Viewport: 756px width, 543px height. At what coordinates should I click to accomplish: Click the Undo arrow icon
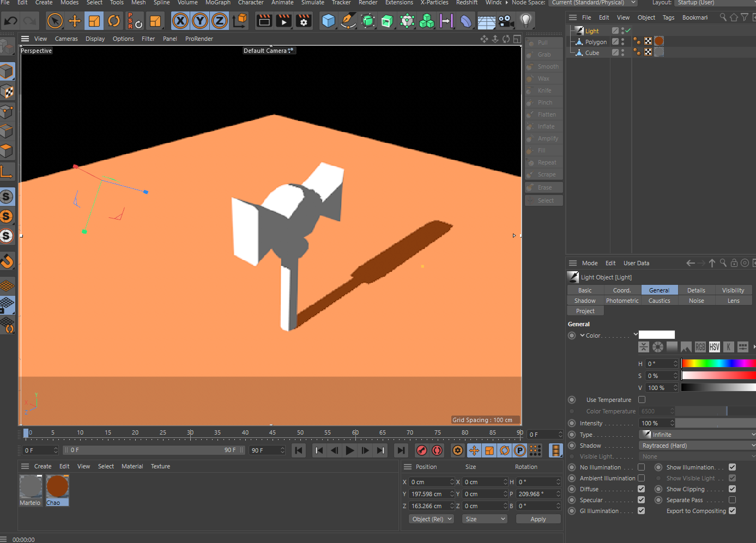[x=11, y=21]
